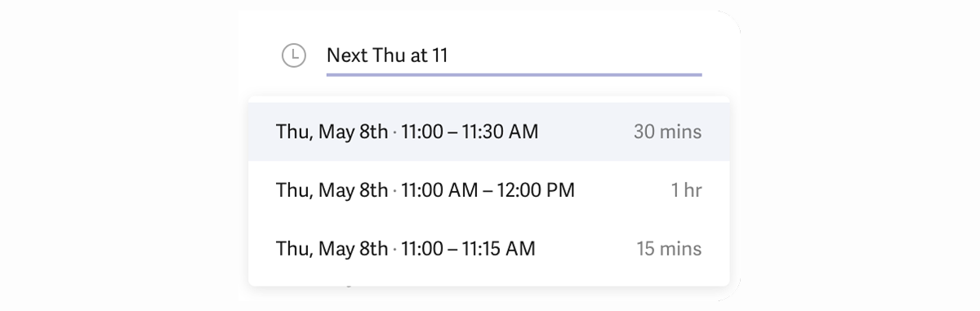Image resolution: width=980 pixels, height=311 pixels.
Task: Click "Thu, May 8th" in the 15 mins row
Action: pyautogui.click(x=332, y=248)
